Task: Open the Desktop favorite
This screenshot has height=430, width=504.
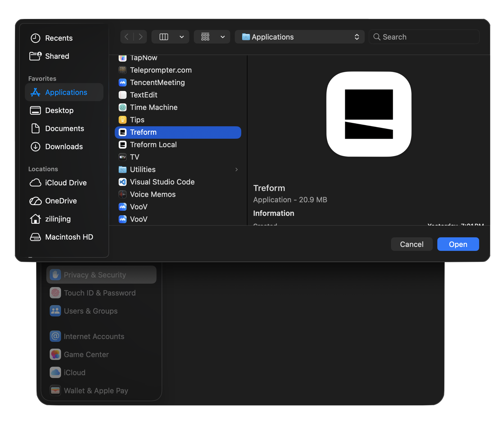Action: 64,110
